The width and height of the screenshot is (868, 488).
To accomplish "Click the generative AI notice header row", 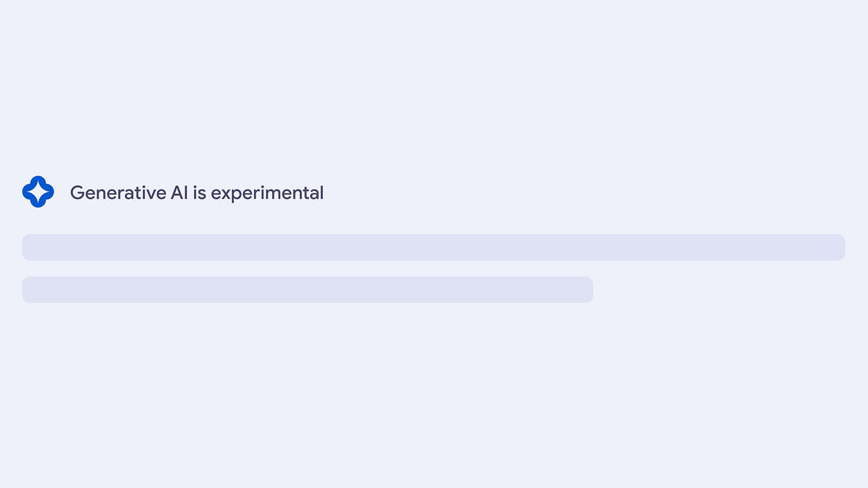I will pos(173,192).
